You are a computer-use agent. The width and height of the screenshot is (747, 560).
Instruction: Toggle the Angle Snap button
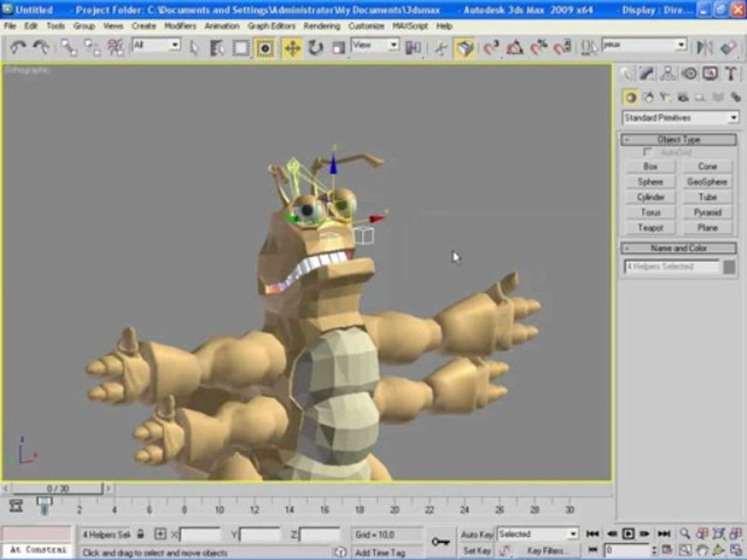tap(514, 47)
